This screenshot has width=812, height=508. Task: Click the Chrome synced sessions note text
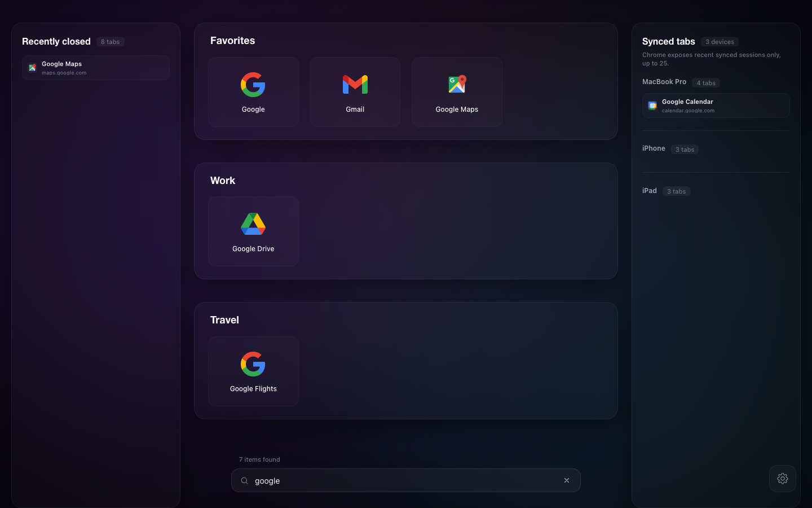(712, 59)
